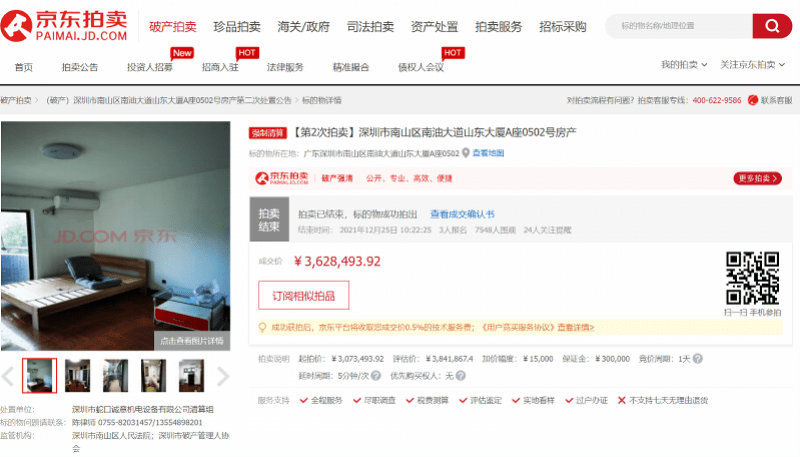Click the QR code for mobile bidding
Viewport: 800px width, 457px height.
click(752, 278)
